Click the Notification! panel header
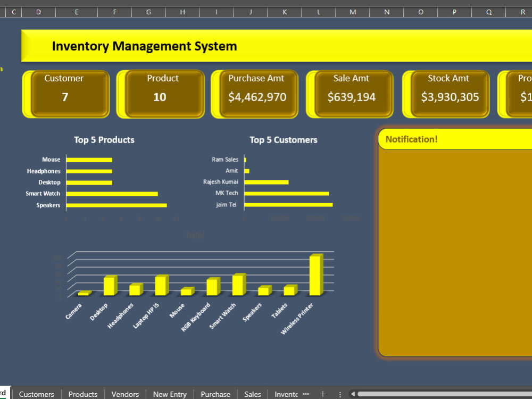Image resolution: width=532 pixels, height=399 pixels. tap(455, 139)
